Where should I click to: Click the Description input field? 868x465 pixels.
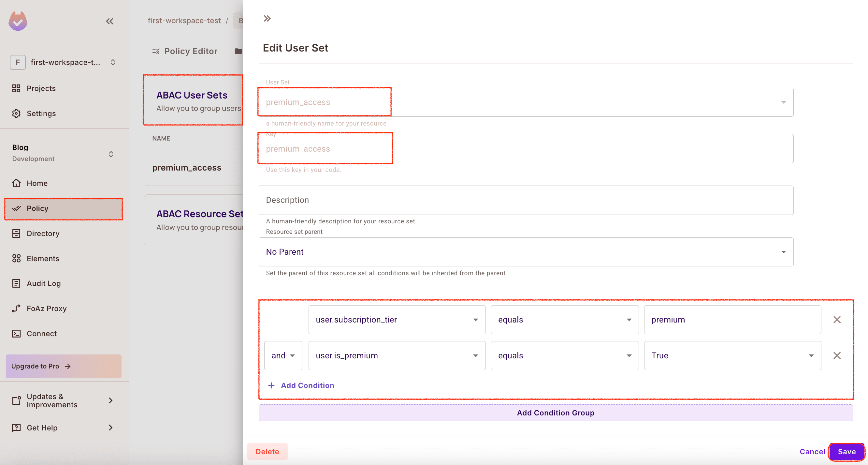526,200
